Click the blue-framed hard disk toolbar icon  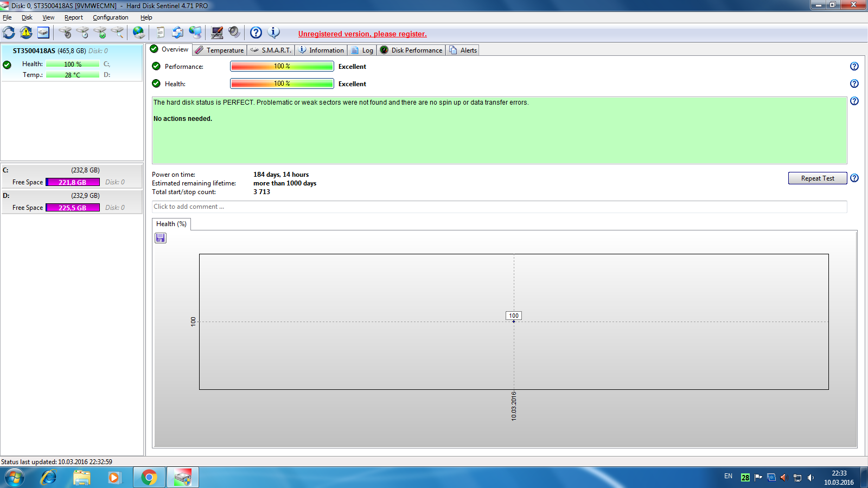43,33
